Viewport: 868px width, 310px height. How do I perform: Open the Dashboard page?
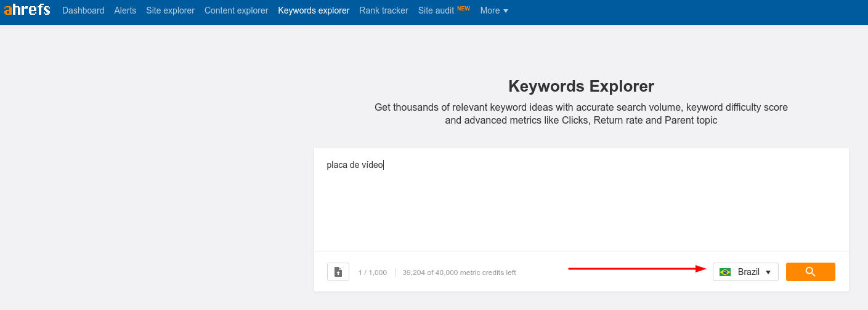(83, 10)
